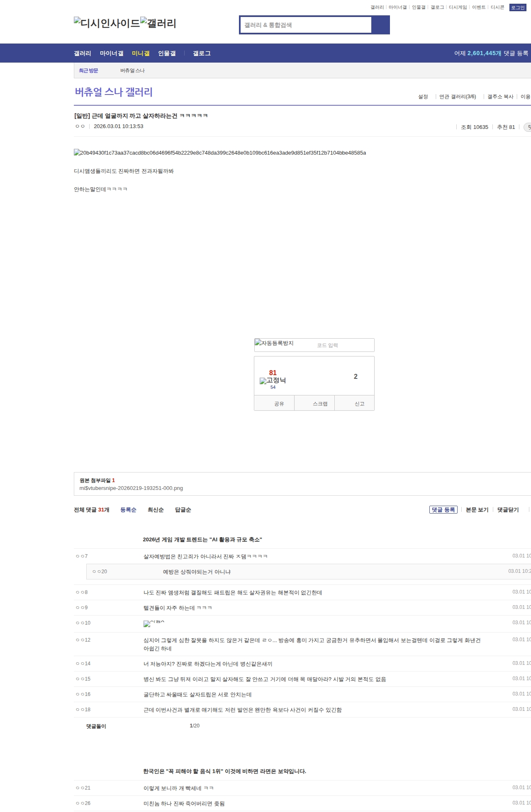
Task: Click the 공유 button
Action: pyautogui.click(x=274, y=403)
